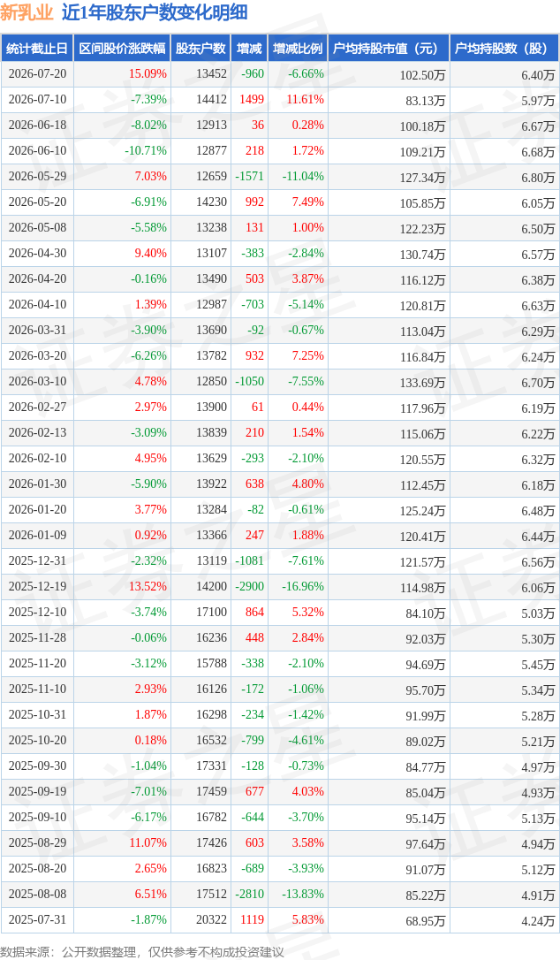This screenshot has width=560, height=960.
Task: Click the 区间股价涨跌幅 column header
Action: point(122,49)
